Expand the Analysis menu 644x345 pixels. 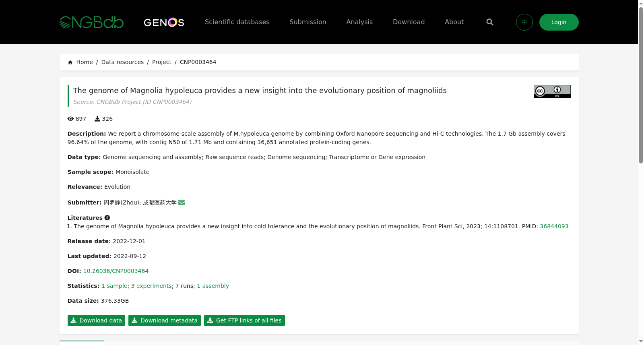click(x=359, y=22)
